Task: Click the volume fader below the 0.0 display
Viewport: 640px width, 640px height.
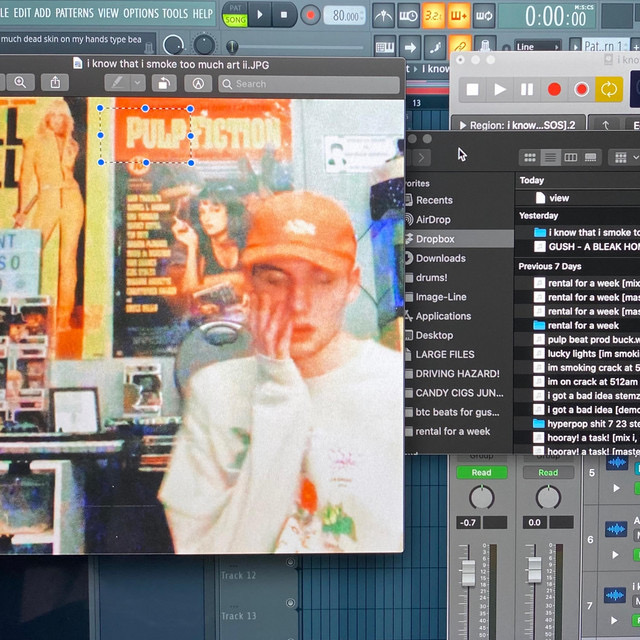Action: click(534, 569)
